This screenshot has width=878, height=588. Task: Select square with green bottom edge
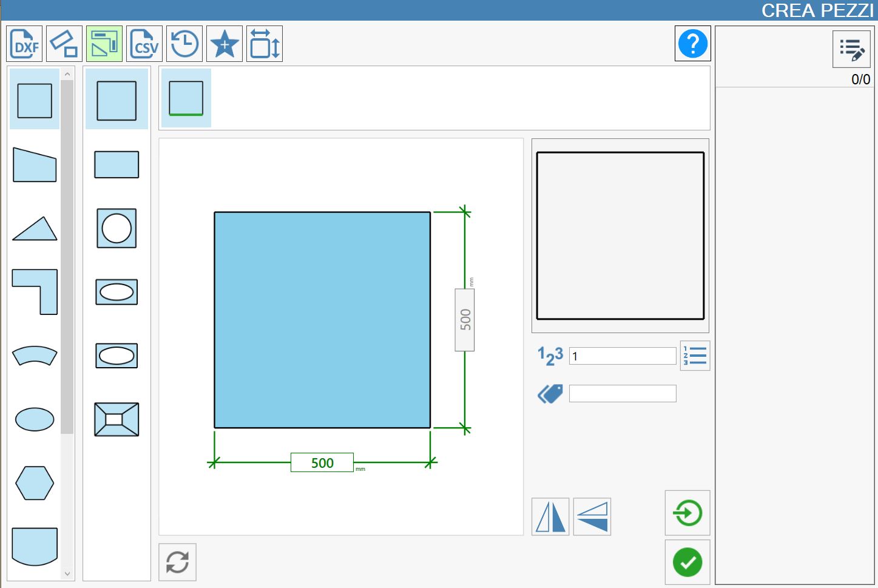click(186, 98)
